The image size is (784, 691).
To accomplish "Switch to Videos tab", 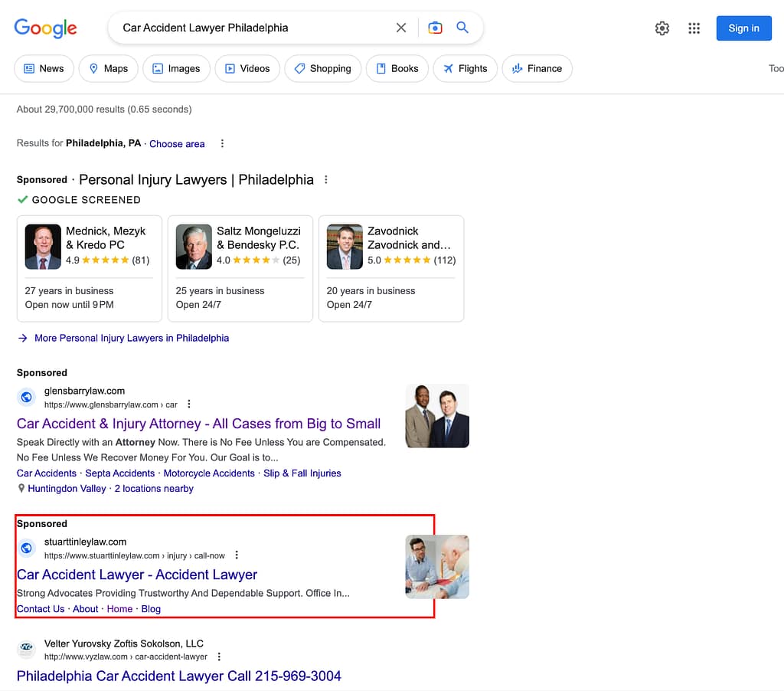I will point(247,68).
